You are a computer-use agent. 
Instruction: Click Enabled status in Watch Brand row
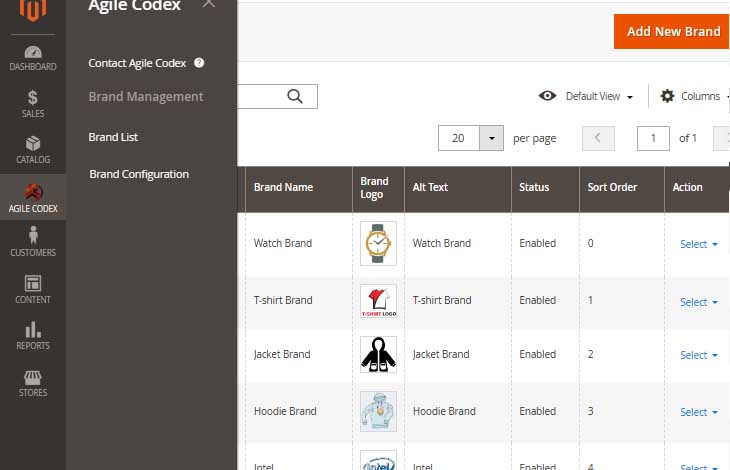(538, 243)
